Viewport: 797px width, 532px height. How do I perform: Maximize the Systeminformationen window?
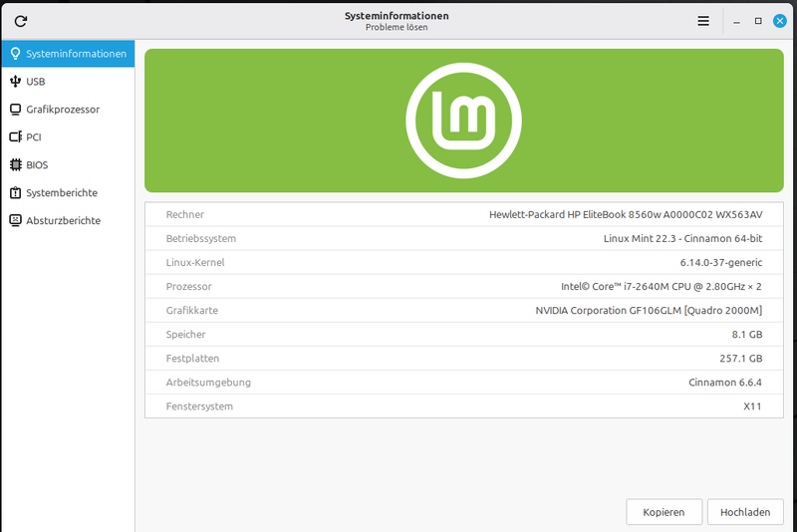click(758, 21)
